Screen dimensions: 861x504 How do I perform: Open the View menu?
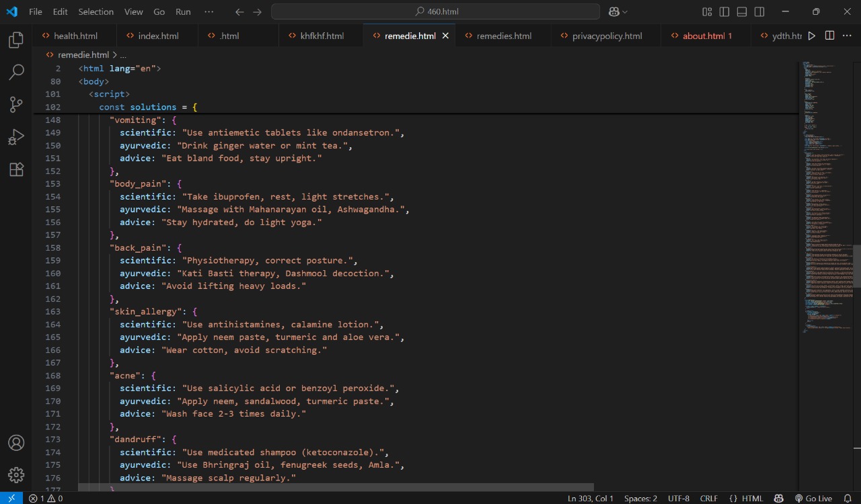[134, 11]
